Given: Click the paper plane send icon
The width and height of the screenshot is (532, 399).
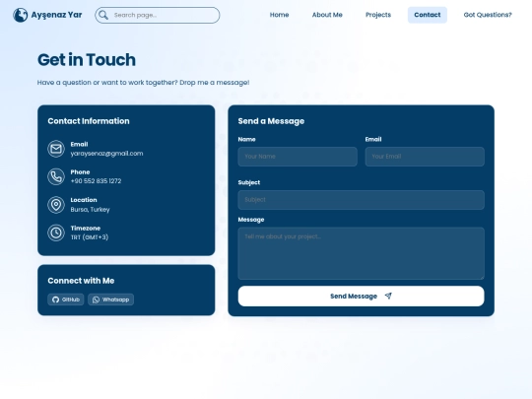Looking at the screenshot, I should 388,296.
